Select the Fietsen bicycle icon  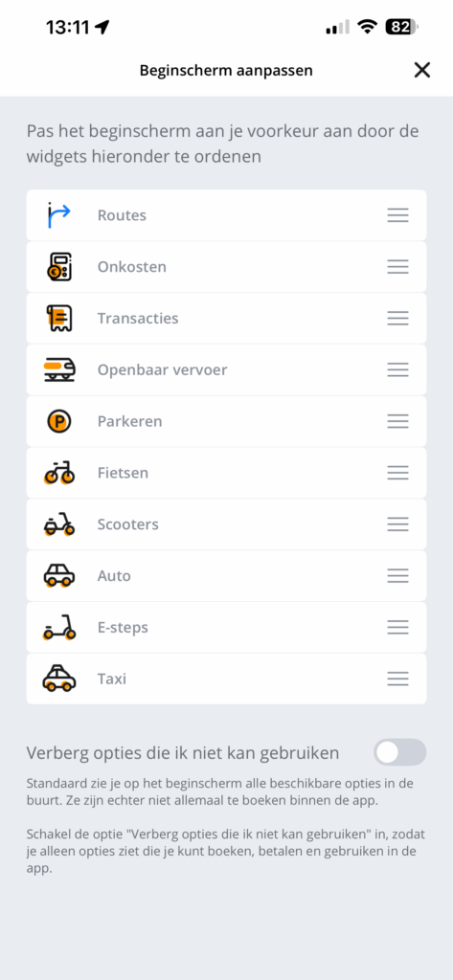[59, 473]
